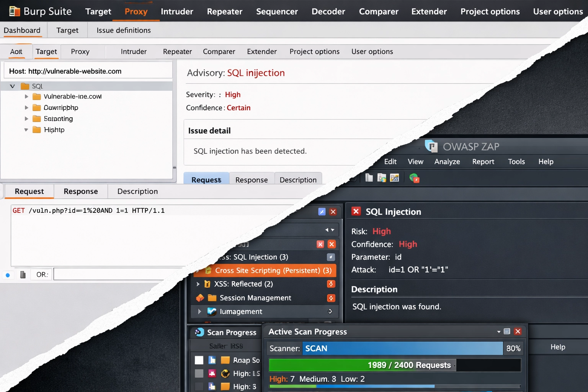This screenshot has height=392, width=588.
Task: Click the Session Management folder icon
Action: (x=212, y=297)
